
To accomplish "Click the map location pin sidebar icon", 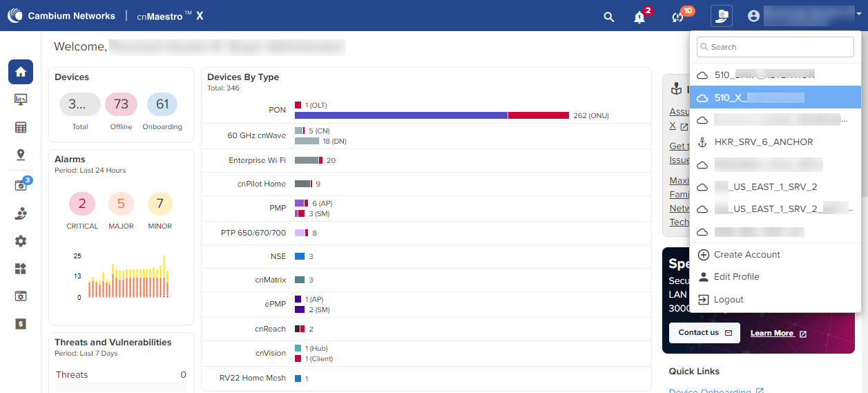I will (21, 155).
